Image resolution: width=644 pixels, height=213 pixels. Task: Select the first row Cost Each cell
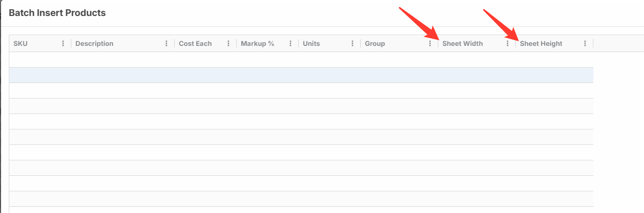205,60
